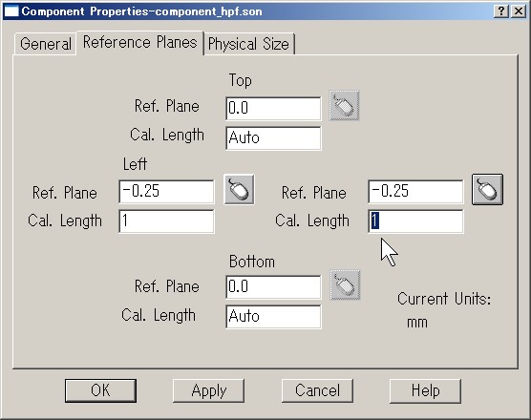This screenshot has width=531, height=420.
Task: Switch to the General tab
Action: pyautogui.click(x=46, y=44)
